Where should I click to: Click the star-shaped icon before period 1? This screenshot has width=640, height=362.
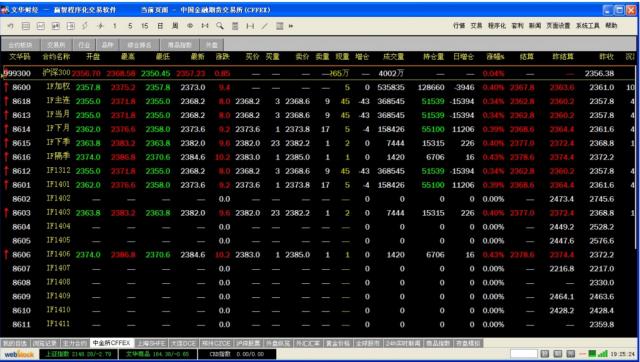100,26
